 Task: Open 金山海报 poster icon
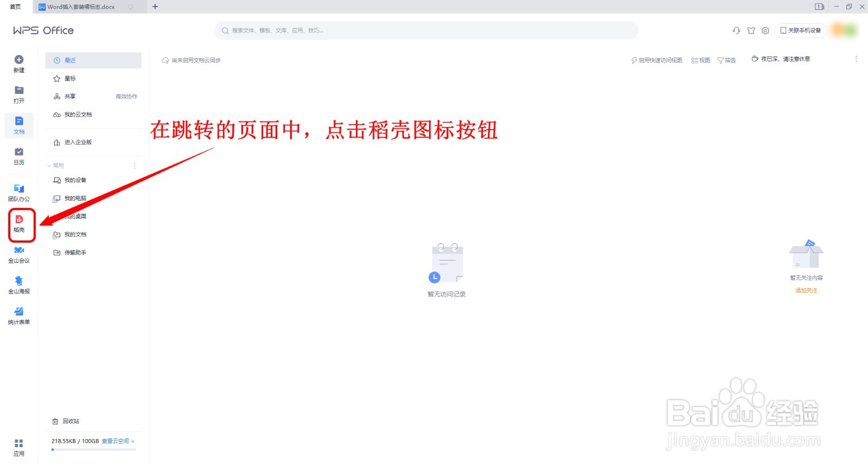[x=19, y=281]
